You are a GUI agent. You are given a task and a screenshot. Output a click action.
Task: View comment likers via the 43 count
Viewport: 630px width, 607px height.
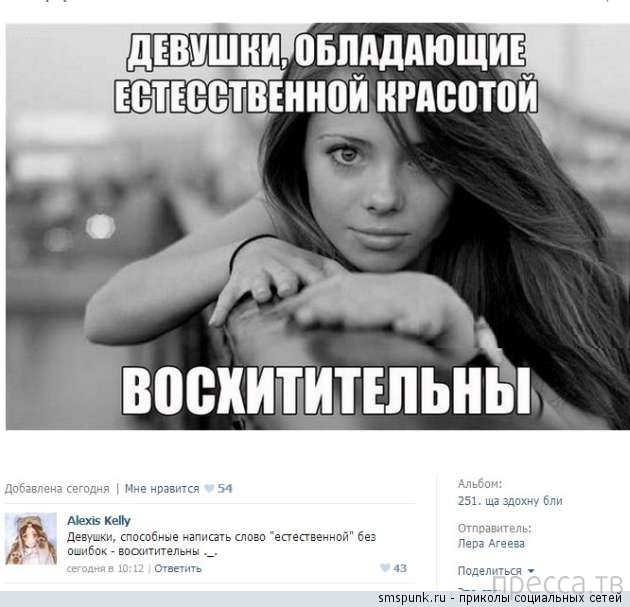pyautogui.click(x=400, y=568)
